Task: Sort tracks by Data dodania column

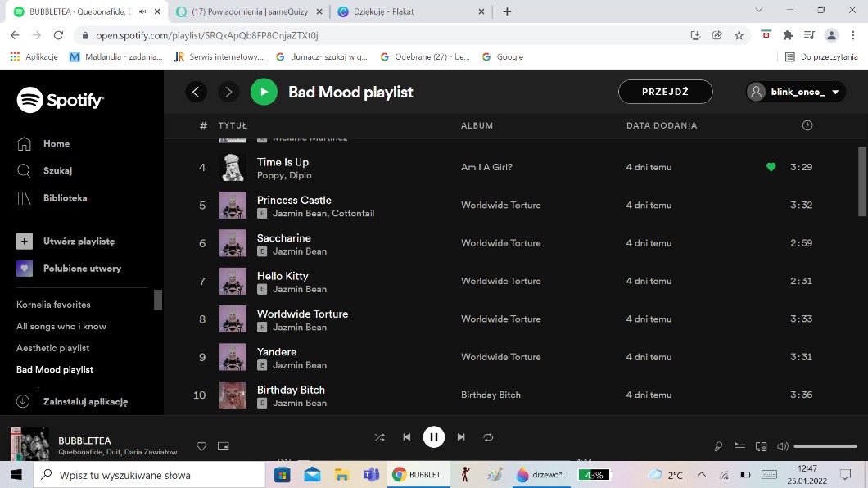Action: point(662,125)
